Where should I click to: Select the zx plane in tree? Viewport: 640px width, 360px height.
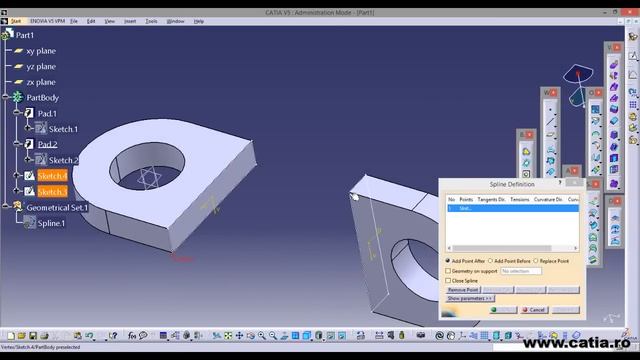(41, 82)
